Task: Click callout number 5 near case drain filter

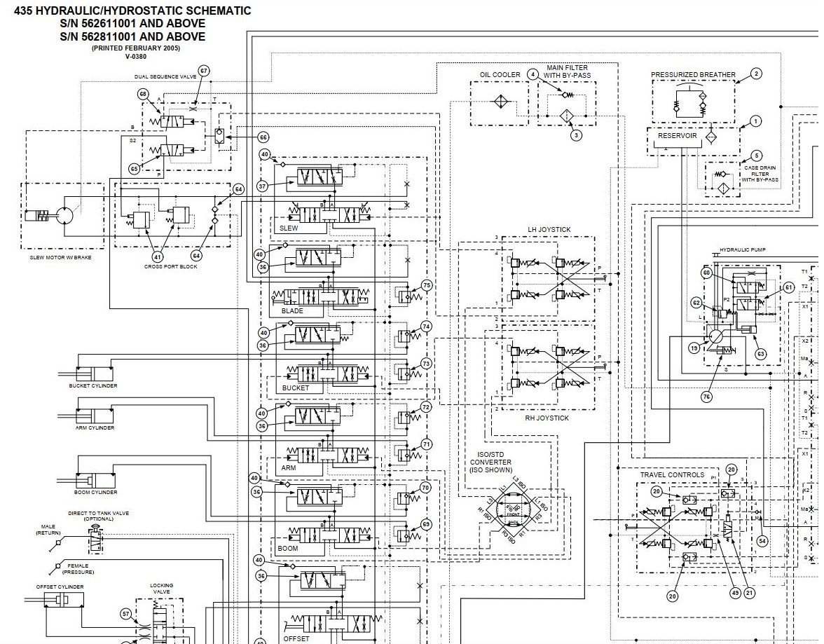Action: click(x=756, y=156)
